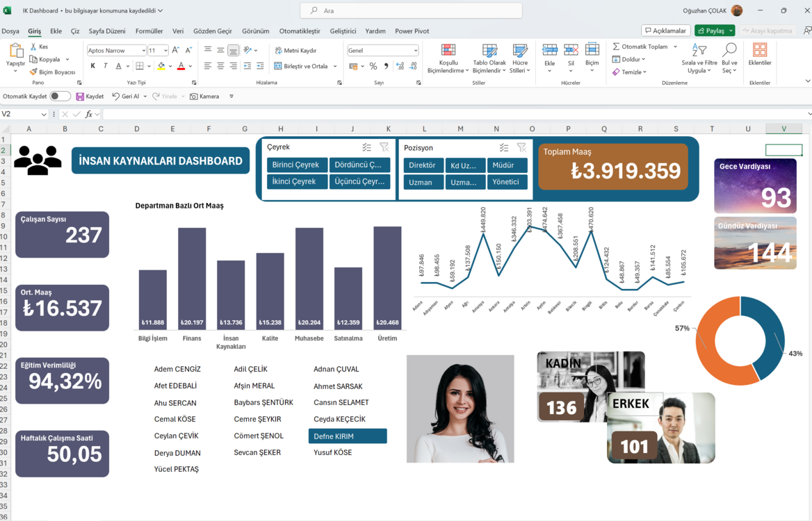Click the Yapıştır paste icon
Viewport: 812px width, 521px height.
pos(15,51)
